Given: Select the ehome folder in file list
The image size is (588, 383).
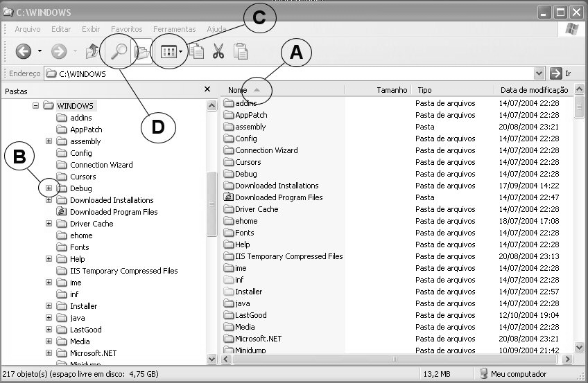Looking at the screenshot, I should (241, 221).
